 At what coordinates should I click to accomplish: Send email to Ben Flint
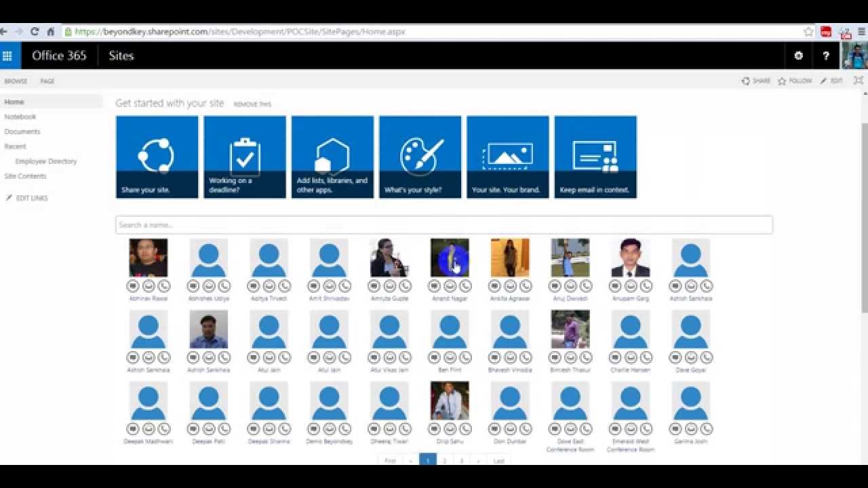point(450,357)
